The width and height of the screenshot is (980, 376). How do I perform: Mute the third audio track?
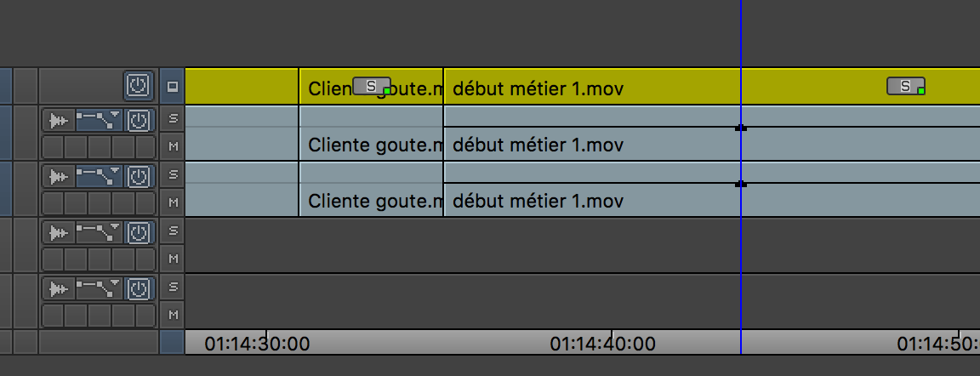(173, 259)
